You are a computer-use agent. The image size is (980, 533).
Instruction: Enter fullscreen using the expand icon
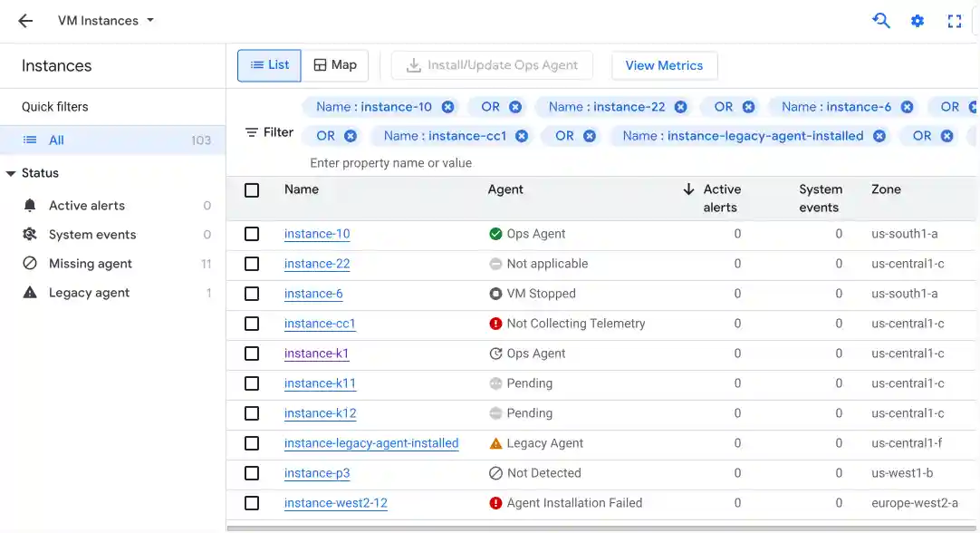tap(953, 20)
